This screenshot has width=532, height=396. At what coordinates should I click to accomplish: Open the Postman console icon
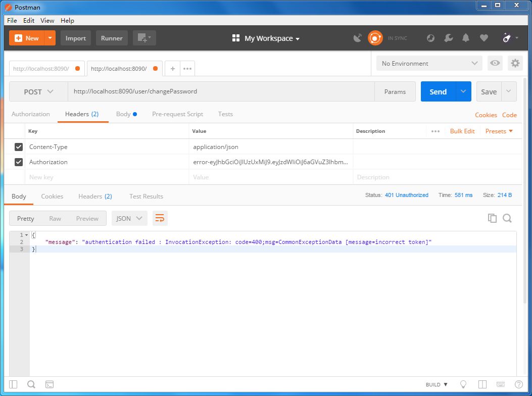[x=50, y=384]
